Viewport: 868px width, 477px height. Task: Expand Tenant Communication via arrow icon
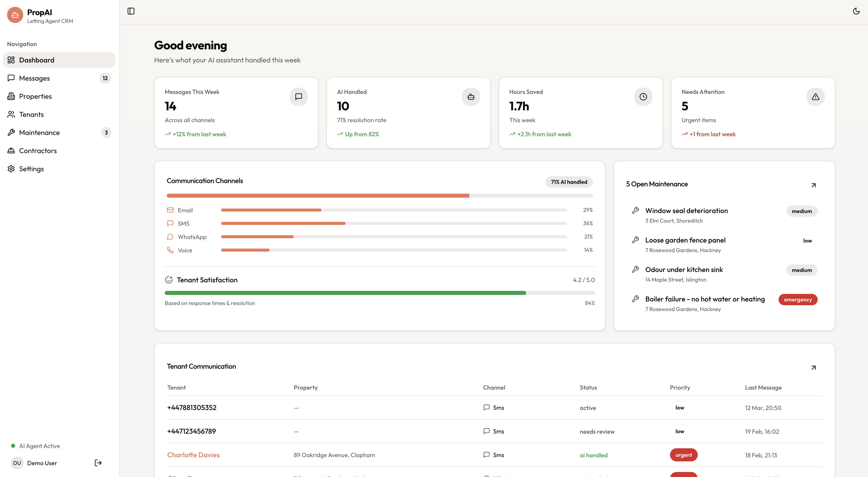coord(813,367)
